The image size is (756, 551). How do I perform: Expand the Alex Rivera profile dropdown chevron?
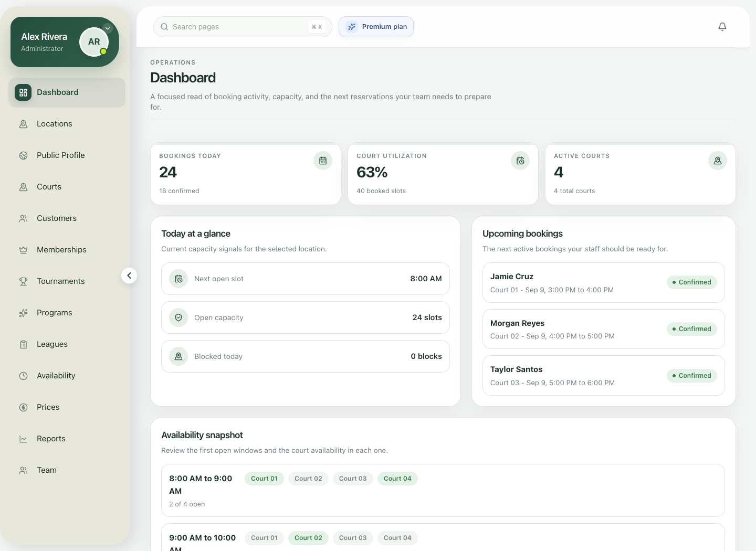(x=108, y=28)
